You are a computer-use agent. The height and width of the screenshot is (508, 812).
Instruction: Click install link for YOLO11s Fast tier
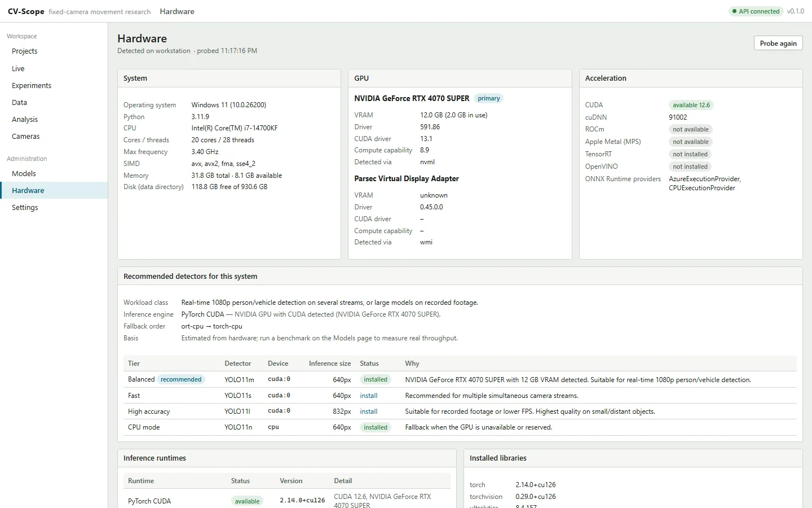[369, 396]
